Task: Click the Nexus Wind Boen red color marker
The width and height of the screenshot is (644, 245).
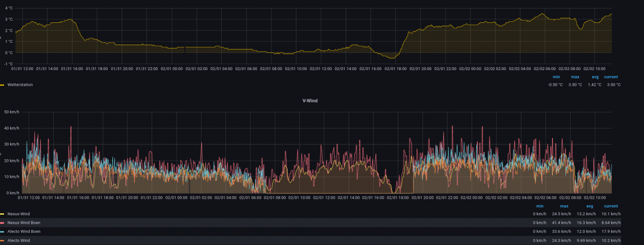Action: 2,222
